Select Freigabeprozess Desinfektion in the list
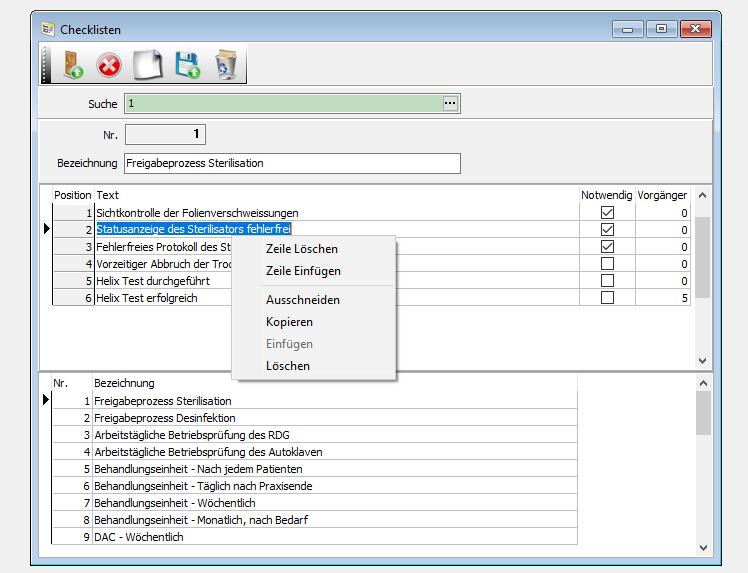Viewport: 748px width, 573px height. point(165,418)
